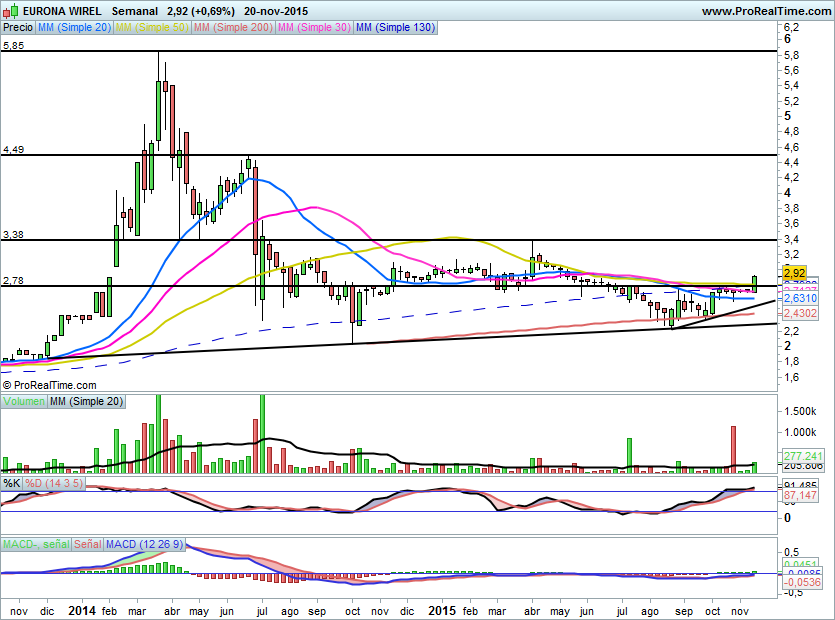Click the 2014 year label on time axis
Image resolution: width=835 pixels, height=620 pixels.
pyautogui.click(x=82, y=611)
